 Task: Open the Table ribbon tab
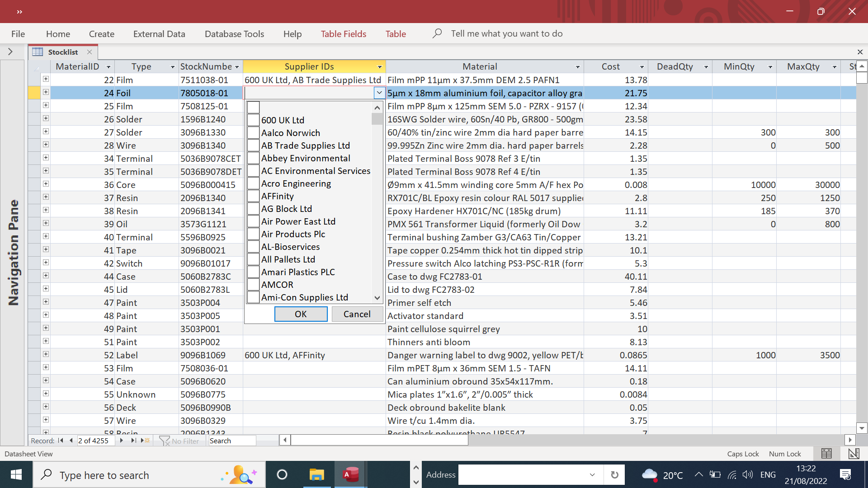396,34
